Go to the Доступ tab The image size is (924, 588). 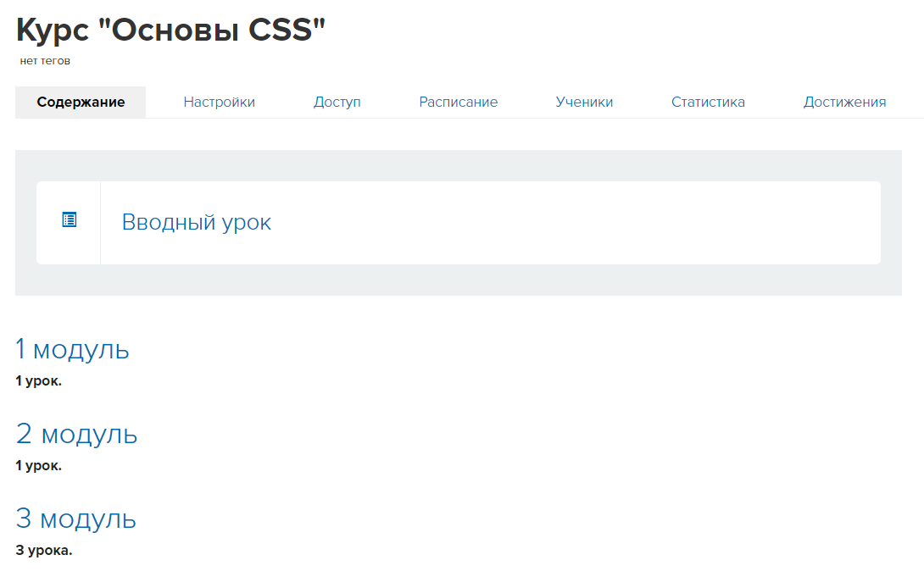pyautogui.click(x=337, y=102)
